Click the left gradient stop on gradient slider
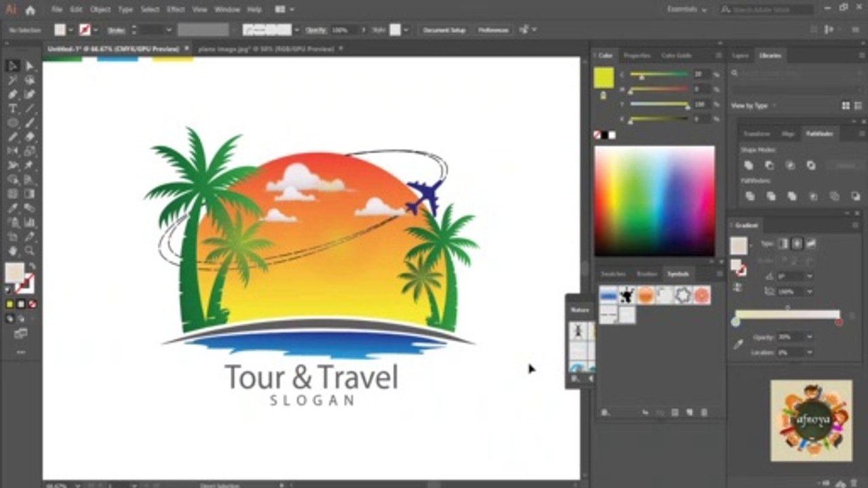The image size is (868, 488). pos(736,323)
